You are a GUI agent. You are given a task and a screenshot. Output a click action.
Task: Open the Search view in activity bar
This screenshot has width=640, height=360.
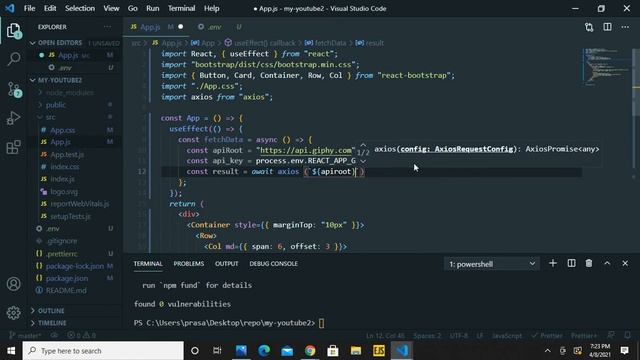coord(13,60)
